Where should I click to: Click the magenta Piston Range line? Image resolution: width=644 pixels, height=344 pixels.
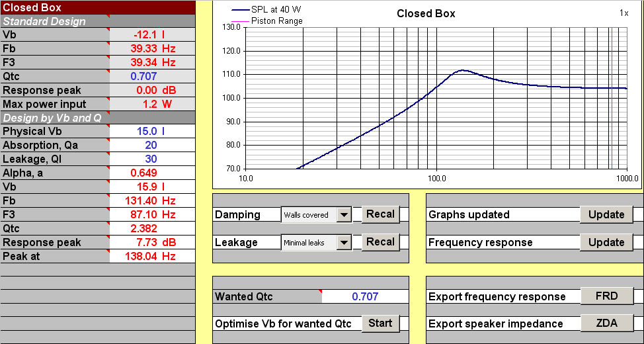click(x=612, y=99)
